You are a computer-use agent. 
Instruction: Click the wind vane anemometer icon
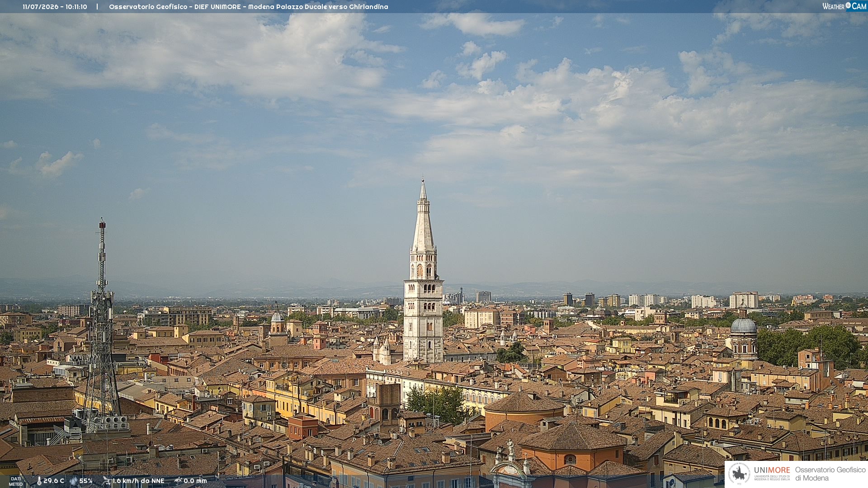(106, 481)
